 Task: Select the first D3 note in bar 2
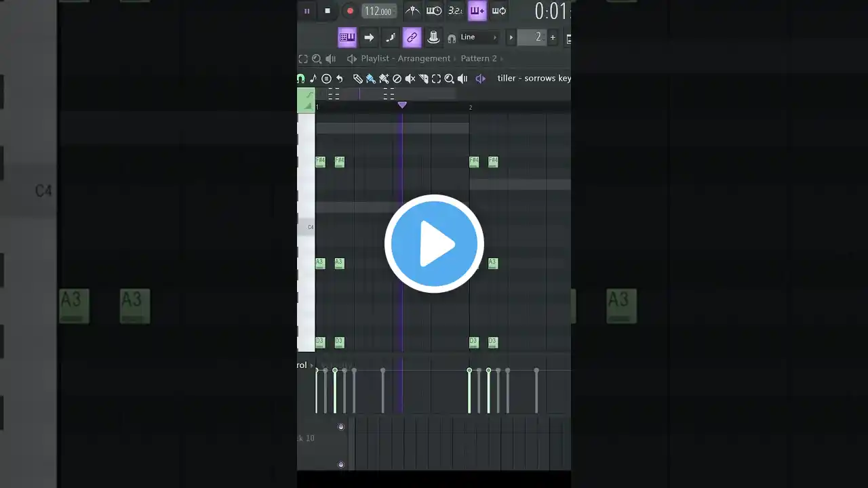point(474,342)
